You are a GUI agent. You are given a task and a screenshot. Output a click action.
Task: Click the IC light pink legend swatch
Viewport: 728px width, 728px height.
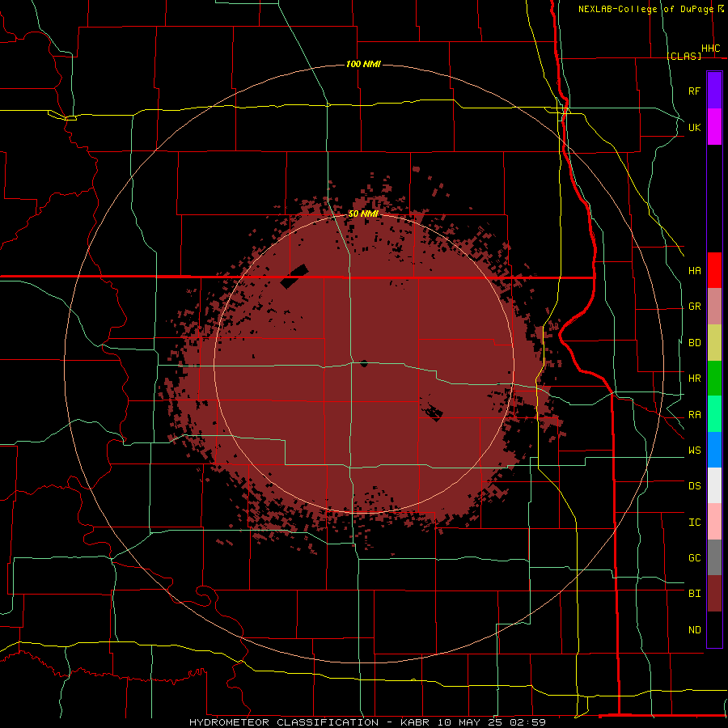click(714, 522)
